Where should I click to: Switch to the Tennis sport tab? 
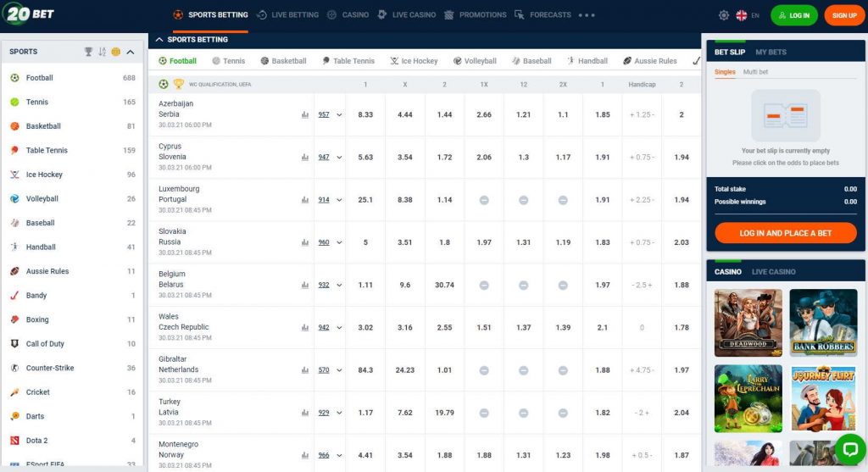pos(229,61)
